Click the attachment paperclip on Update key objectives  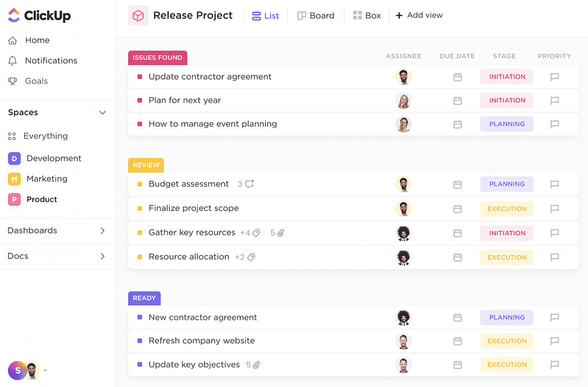pyautogui.click(x=257, y=365)
